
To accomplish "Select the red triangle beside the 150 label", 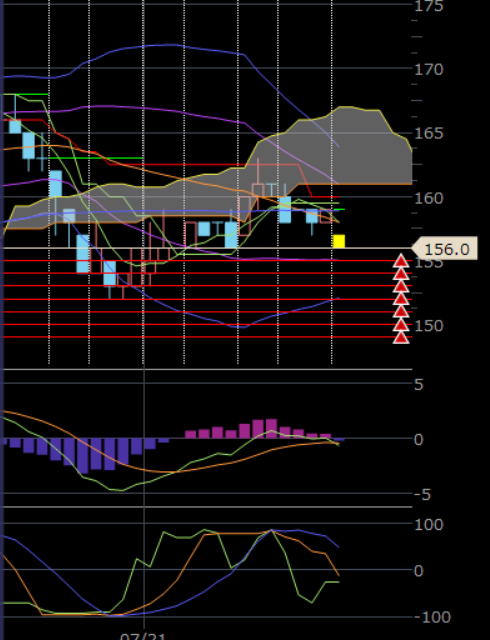I will tap(401, 324).
